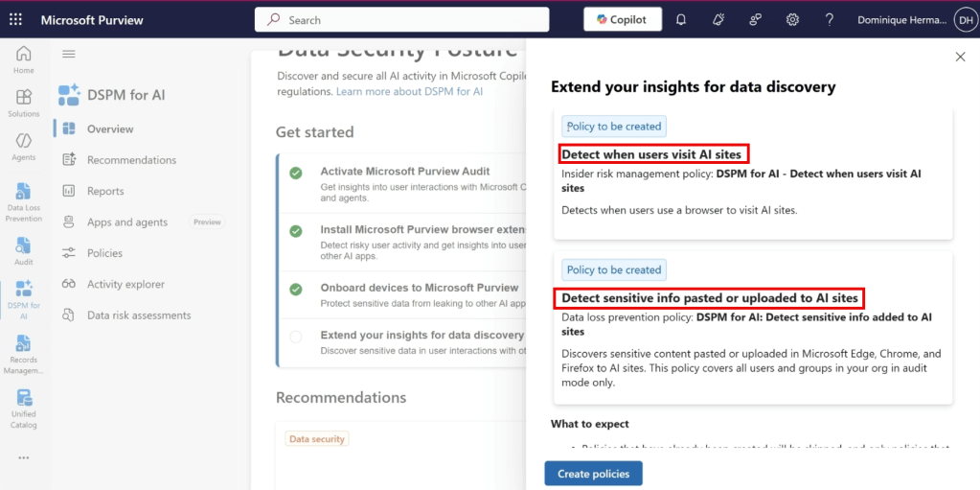
Task: Open the app launcher waffle icon
Action: pos(17,19)
